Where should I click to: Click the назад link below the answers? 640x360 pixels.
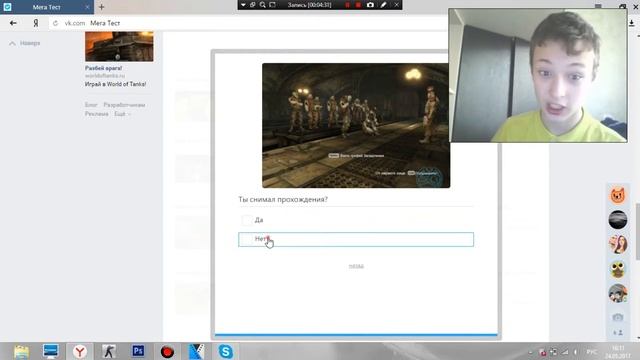pyautogui.click(x=356, y=266)
